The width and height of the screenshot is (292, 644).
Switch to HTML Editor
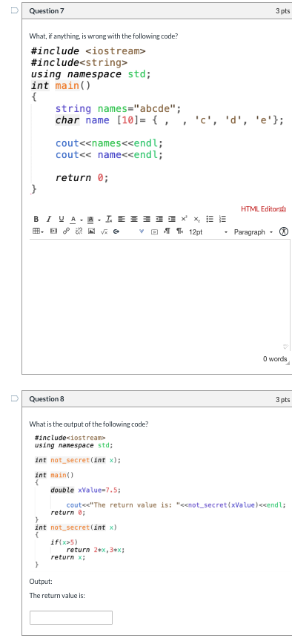pyautogui.click(x=263, y=209)
